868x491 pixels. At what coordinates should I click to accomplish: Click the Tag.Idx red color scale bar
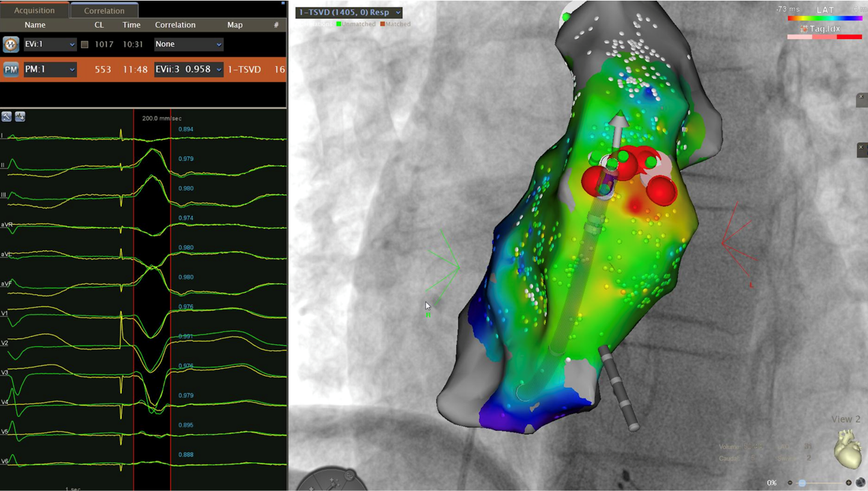pyautogui.click(x=825, y=37)
